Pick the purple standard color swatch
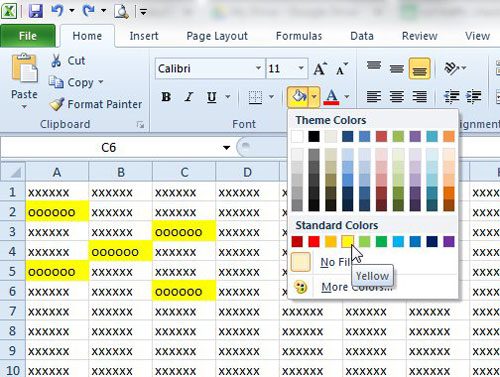The height and width of the screenshot is (377, 500). (x=449, y=242)
